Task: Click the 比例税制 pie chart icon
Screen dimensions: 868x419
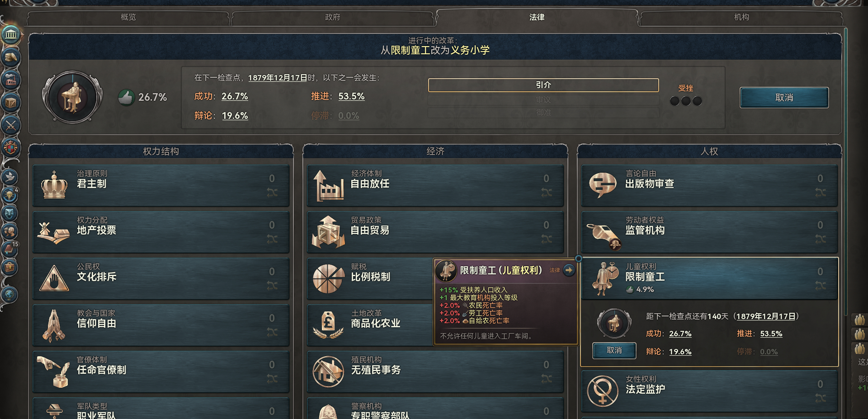Action: (329, 278)
